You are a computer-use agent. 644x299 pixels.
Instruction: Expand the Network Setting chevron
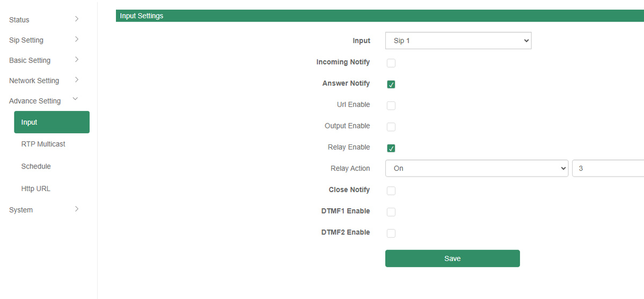tap(77, 80)
